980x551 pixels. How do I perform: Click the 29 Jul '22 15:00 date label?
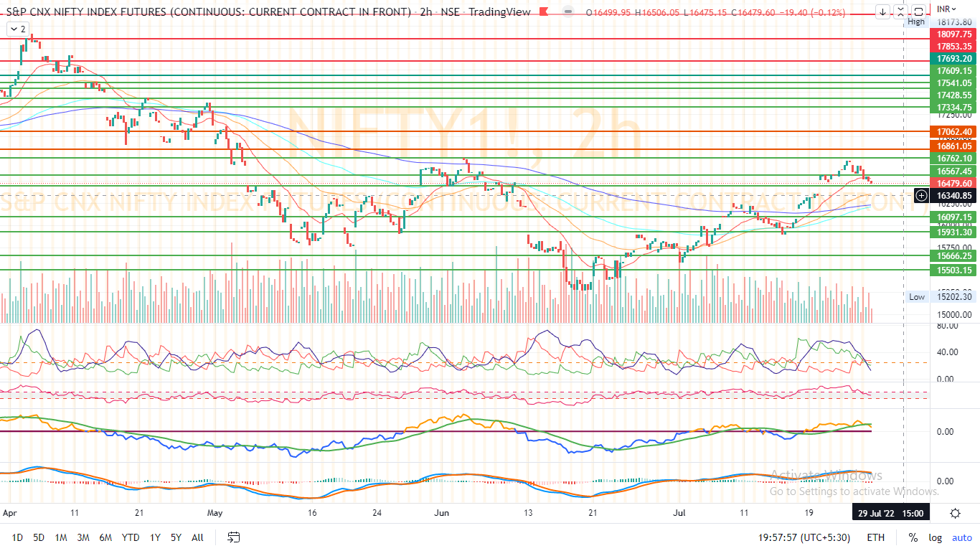pos(891,514)
